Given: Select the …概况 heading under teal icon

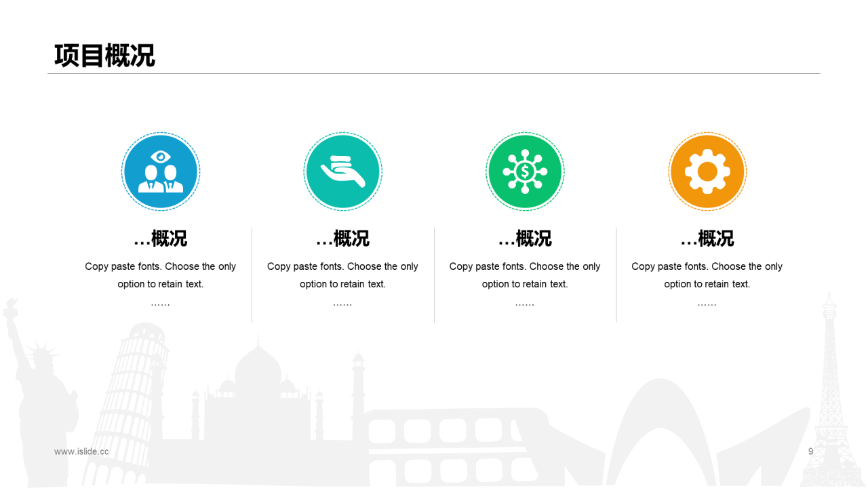Looking at the screenshot, I should [x=342, y=239].
